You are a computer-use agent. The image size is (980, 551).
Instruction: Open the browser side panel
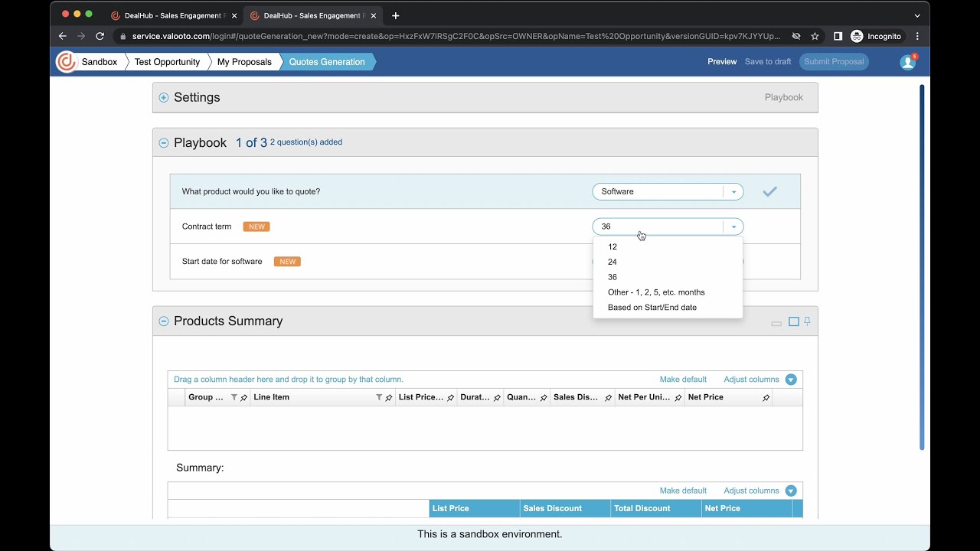pos(838,36)
